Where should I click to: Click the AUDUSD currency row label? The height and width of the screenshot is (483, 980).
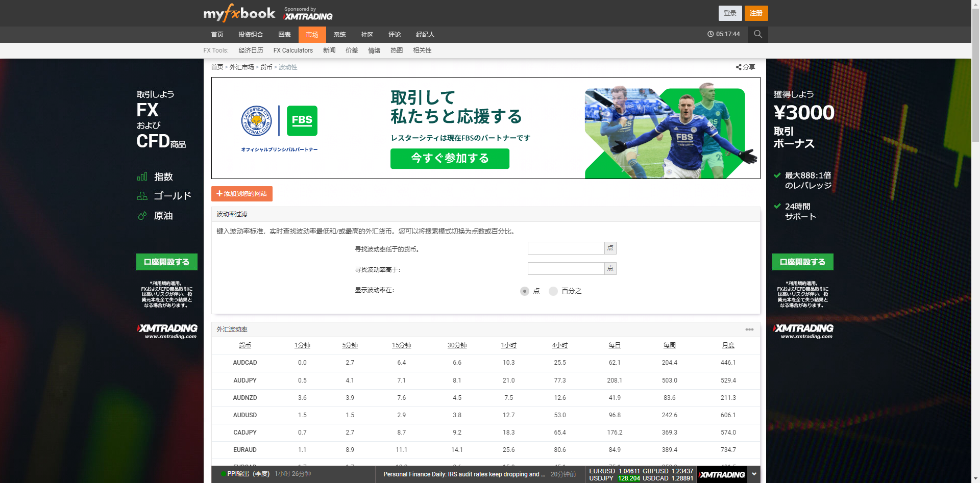coord(245,415)
